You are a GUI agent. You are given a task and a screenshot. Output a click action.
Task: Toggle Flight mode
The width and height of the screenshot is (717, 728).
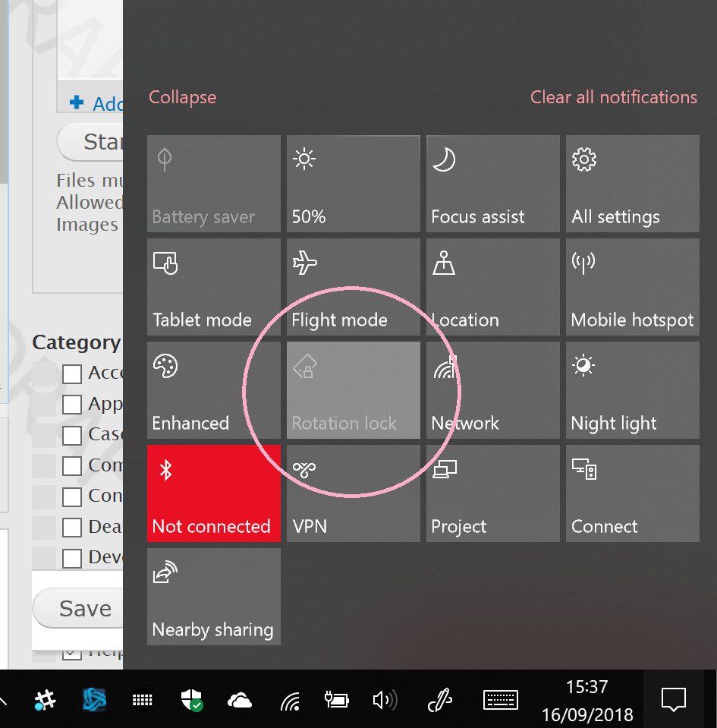pos(353,287)
